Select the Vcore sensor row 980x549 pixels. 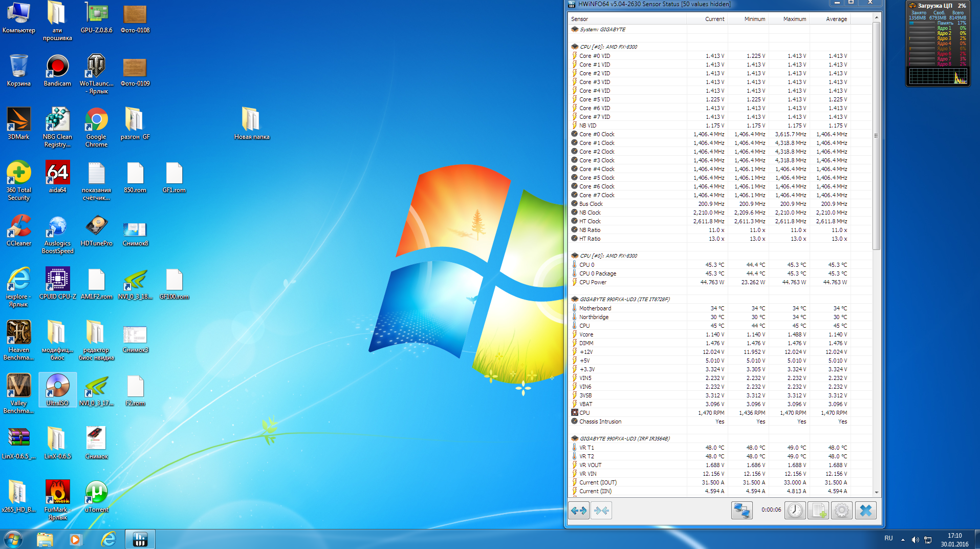[720, 334]
